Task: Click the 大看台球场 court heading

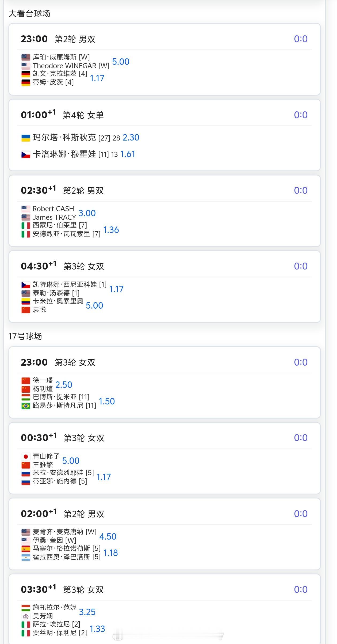Action: click(x=29, y=13)
